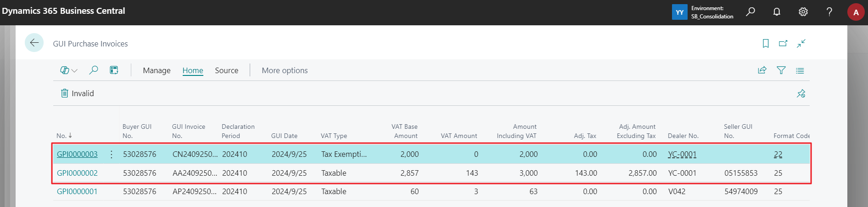Open notifications bell icon
Image resolution: width=868 pixels, height=207 pixels.
click(777, 12)
